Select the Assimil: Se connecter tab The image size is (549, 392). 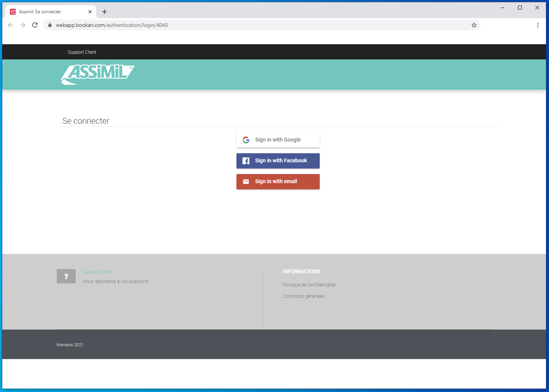pos(45,12)
